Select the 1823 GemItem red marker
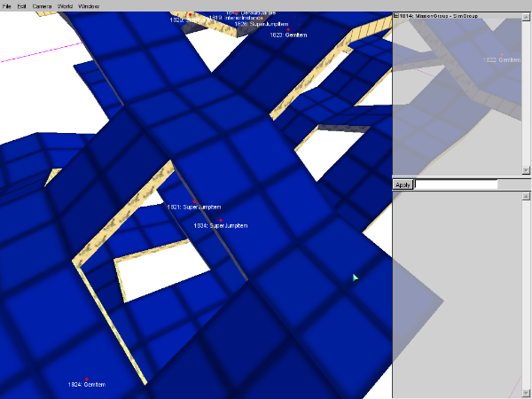This screenshot has height=399, width=532. 287,29
